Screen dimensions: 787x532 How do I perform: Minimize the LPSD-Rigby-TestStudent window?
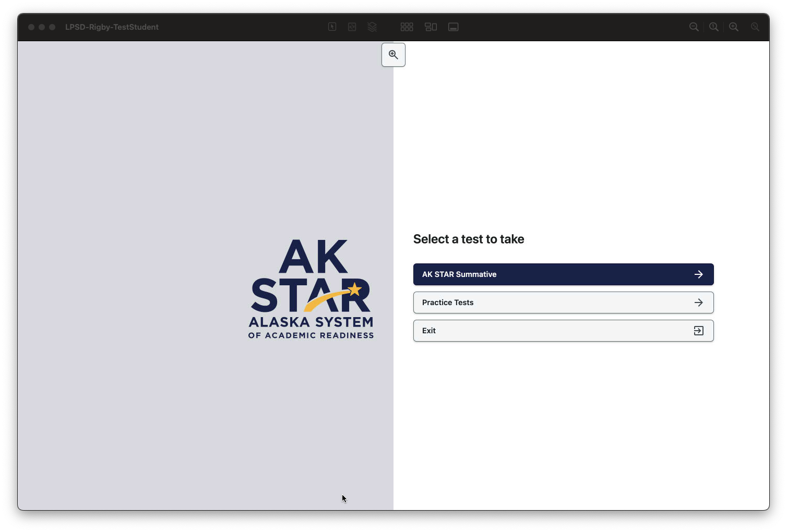point(42,27)
